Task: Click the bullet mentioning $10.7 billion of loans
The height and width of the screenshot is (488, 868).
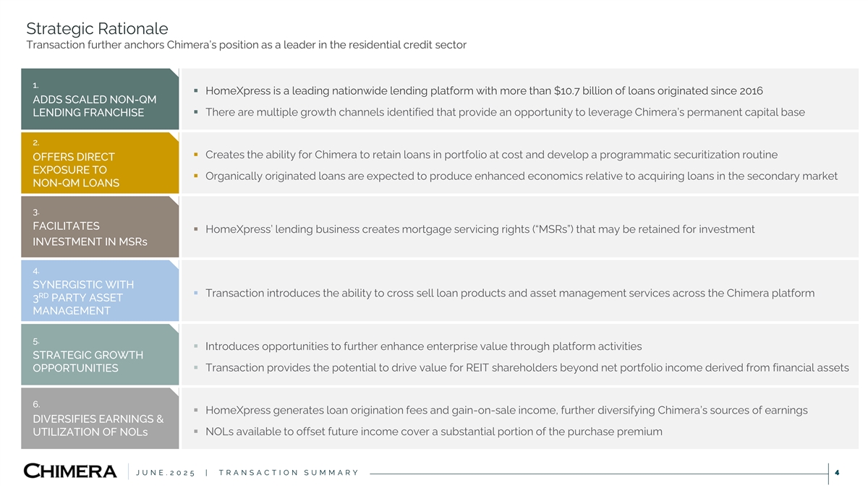Action: click(x=484, y=91)
